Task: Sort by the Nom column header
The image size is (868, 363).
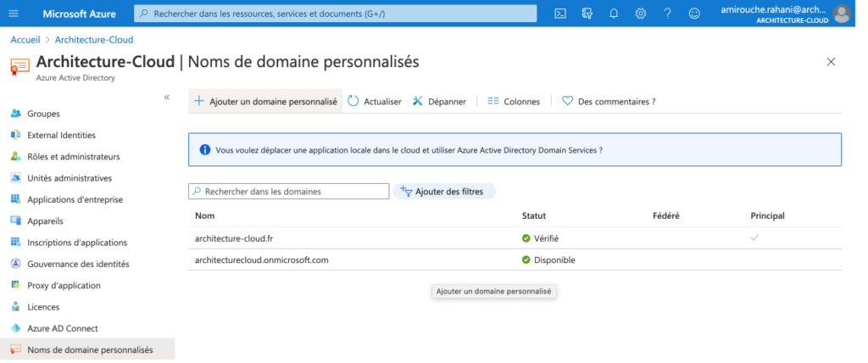Action: [205, 215]
